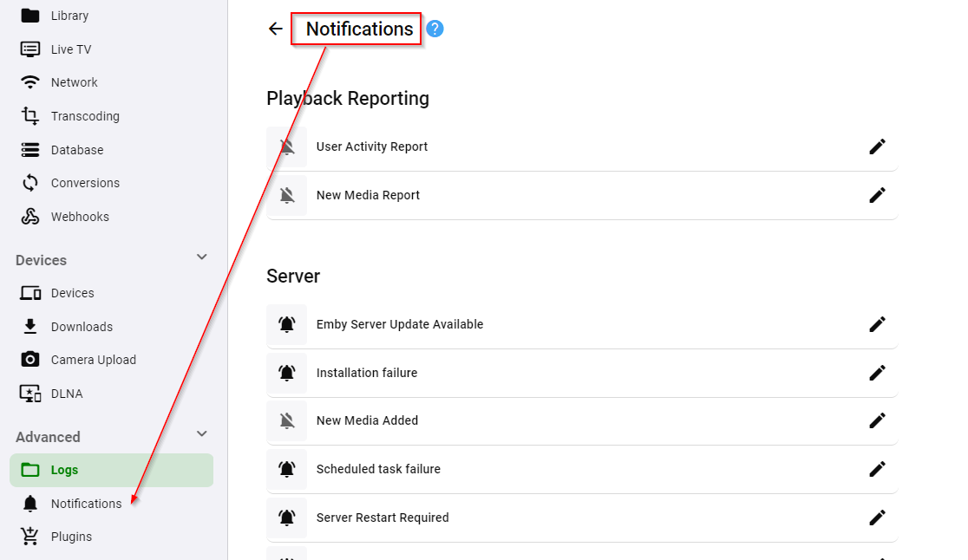Edit the Scheduled task failure notification
Screen dimensions: 968x560
pos(877,469)
